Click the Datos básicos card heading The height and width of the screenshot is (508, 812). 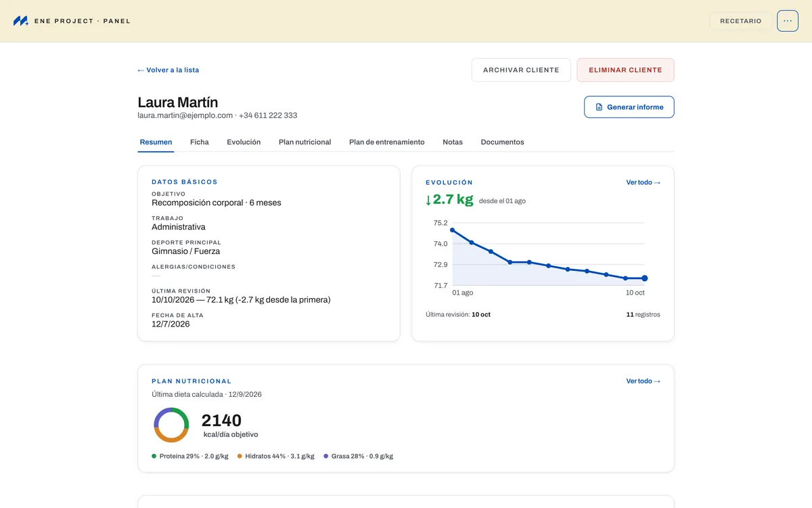185,182
